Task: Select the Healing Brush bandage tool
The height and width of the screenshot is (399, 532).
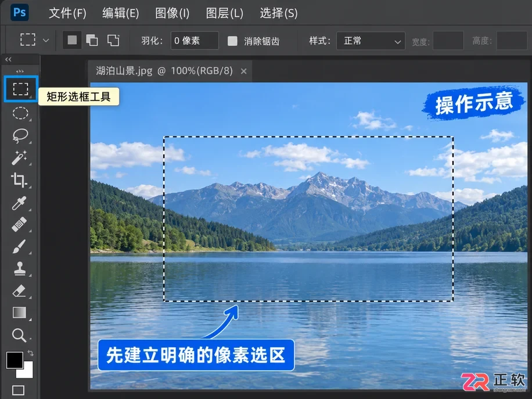Action: point(19,225)
